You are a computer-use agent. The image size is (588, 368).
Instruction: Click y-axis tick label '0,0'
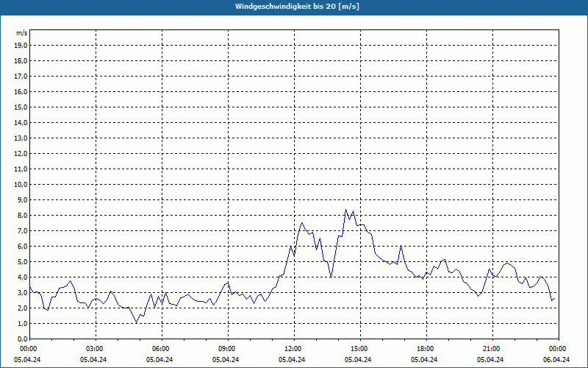point(22,339)
